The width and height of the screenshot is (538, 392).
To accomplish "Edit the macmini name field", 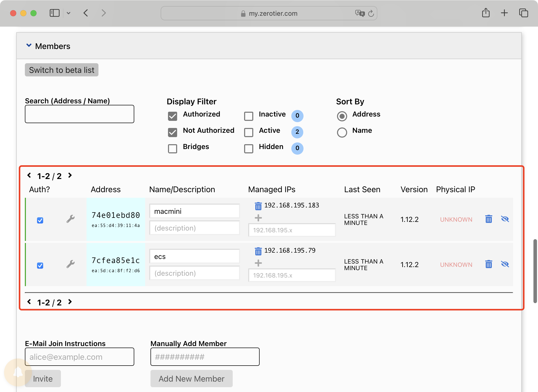I will [194, 211].
